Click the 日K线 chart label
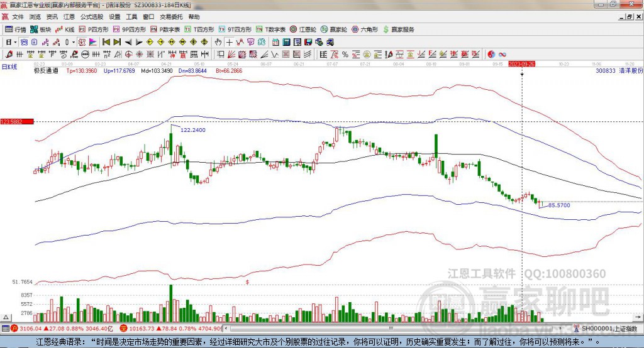 [9, 67]
